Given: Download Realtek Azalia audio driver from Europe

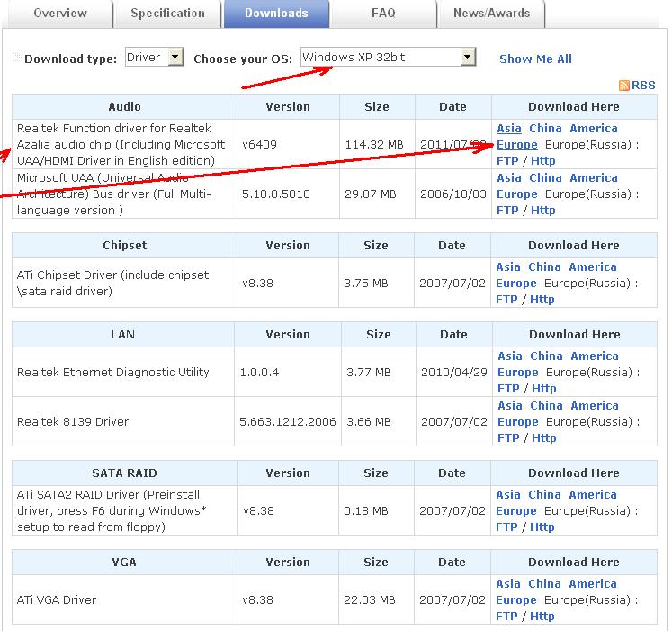Looking at the screenshot, I should click(517, 145).
